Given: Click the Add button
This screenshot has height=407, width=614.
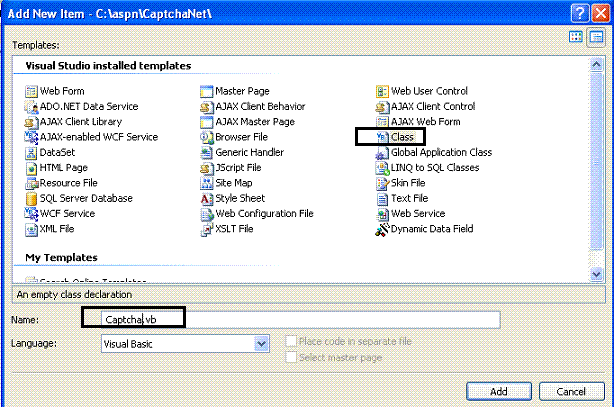Looking at the screenshot, I should (499, 391).
